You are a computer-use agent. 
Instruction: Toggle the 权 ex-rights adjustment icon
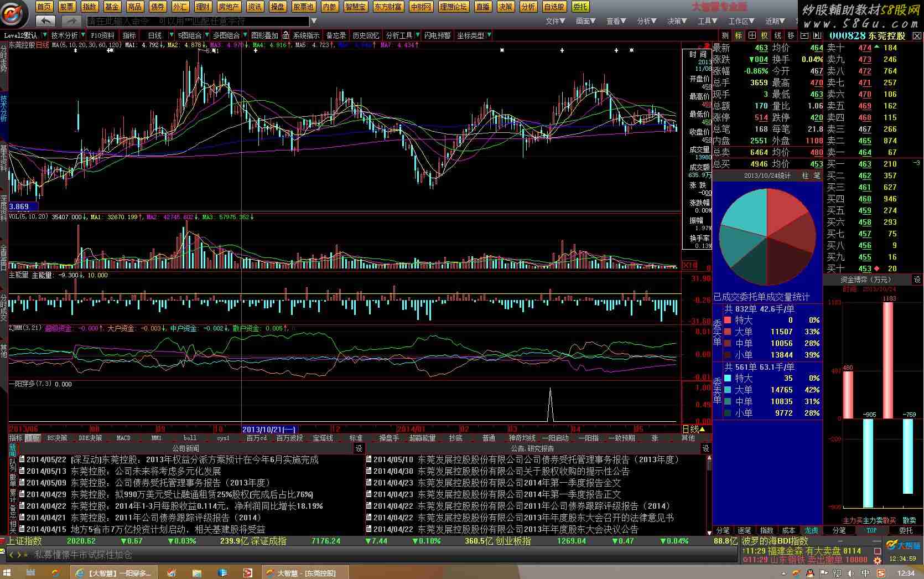tap(765, 35)
